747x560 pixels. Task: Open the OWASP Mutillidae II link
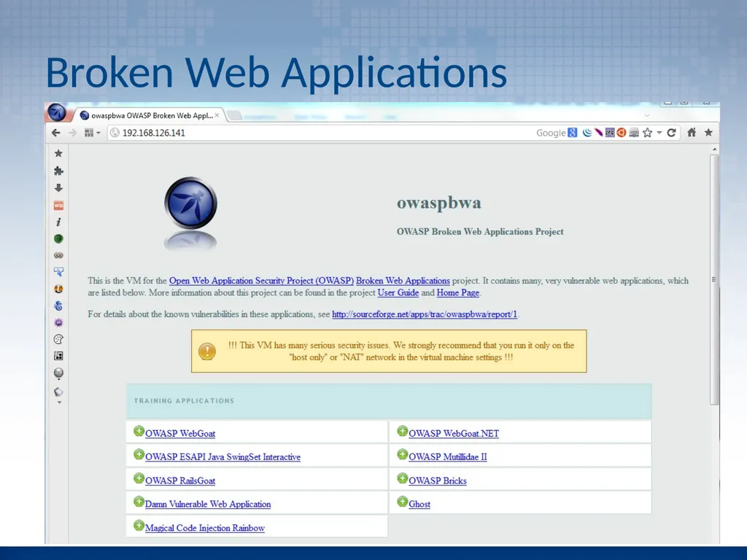pyautogui.click(x=448, y=456)
